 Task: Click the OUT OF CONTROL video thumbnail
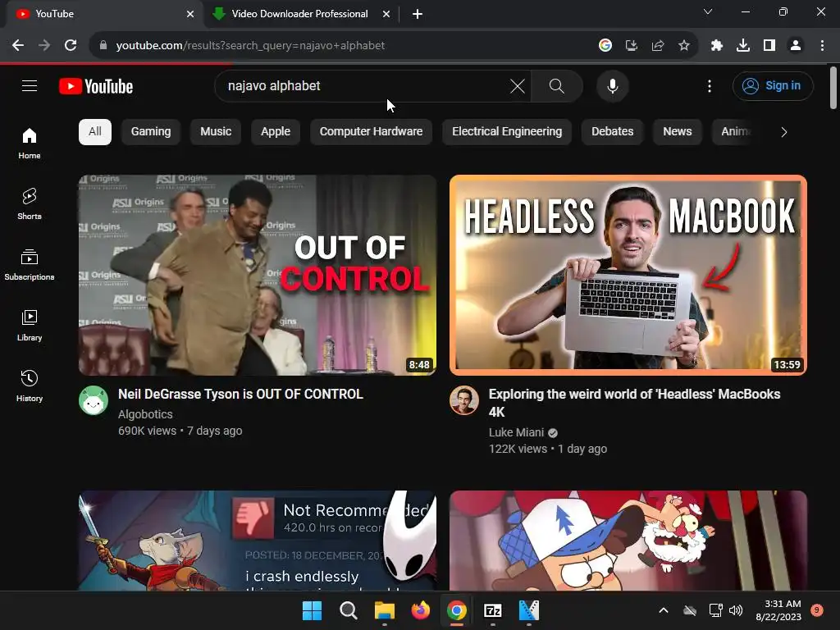pyautogui.click(x=257, y=275)
